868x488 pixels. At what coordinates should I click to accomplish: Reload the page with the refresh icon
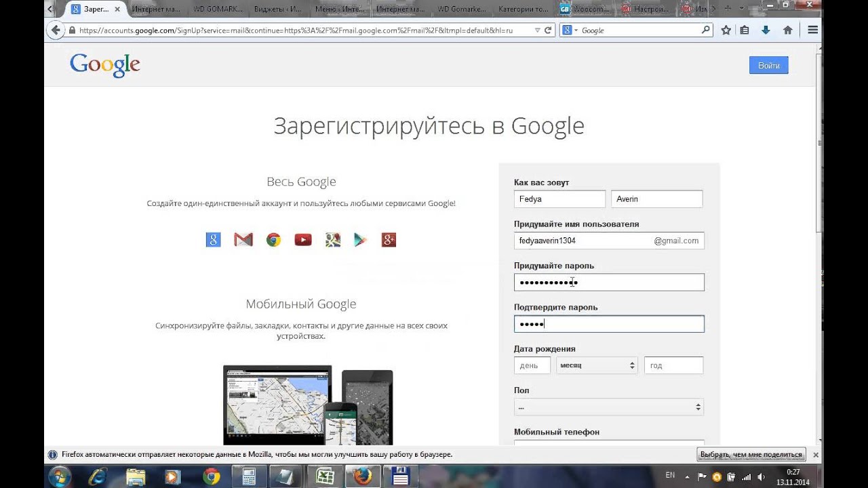548,30
